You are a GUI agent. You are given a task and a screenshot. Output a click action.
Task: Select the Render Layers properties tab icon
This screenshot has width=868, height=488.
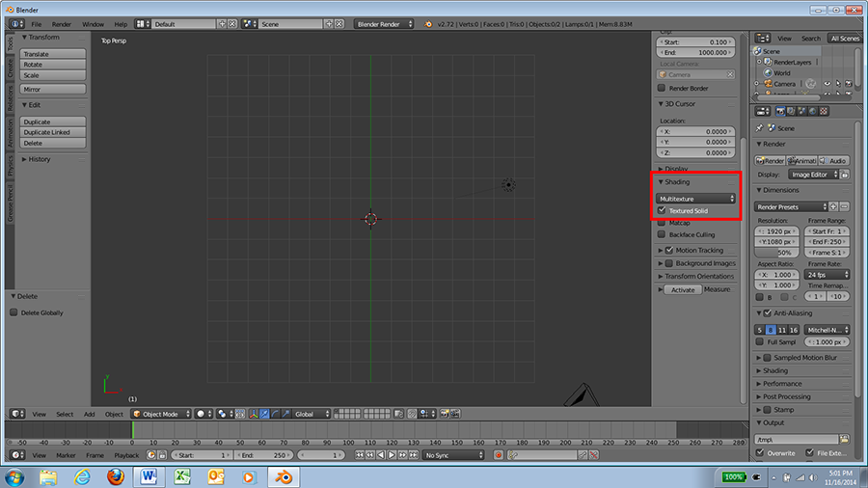[x=791, y=111]
